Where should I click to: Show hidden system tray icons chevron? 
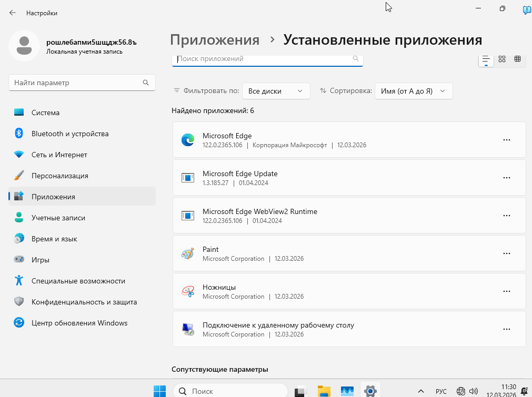pyautogui.click(x=421, y=391)
